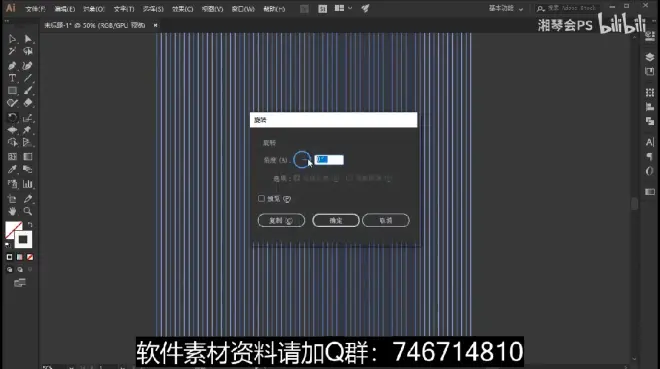The height and width of the screenshot is (369, 660).
Task: Set the Gradient fill mode button
Action: pyautogui.click(x=20, y=257)
